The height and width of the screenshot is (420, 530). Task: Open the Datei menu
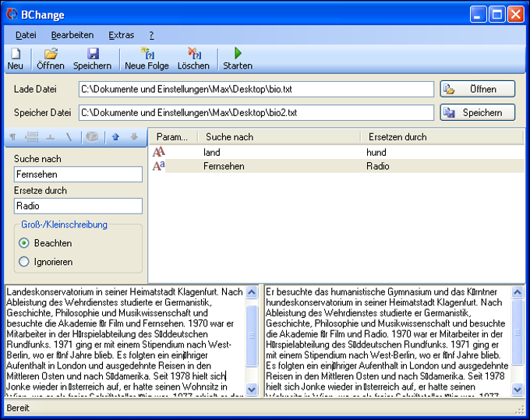[x=26, y=35]
